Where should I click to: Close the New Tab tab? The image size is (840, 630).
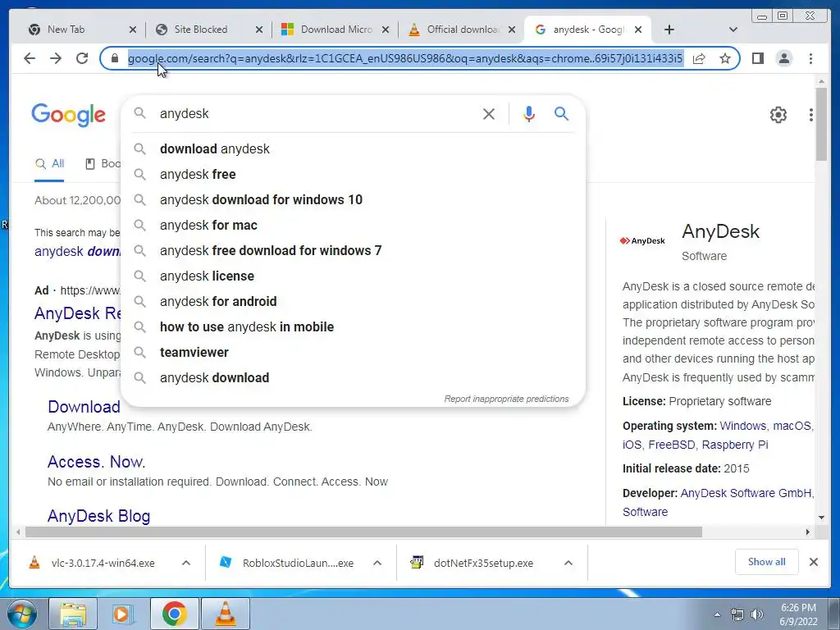click(133, 30)
